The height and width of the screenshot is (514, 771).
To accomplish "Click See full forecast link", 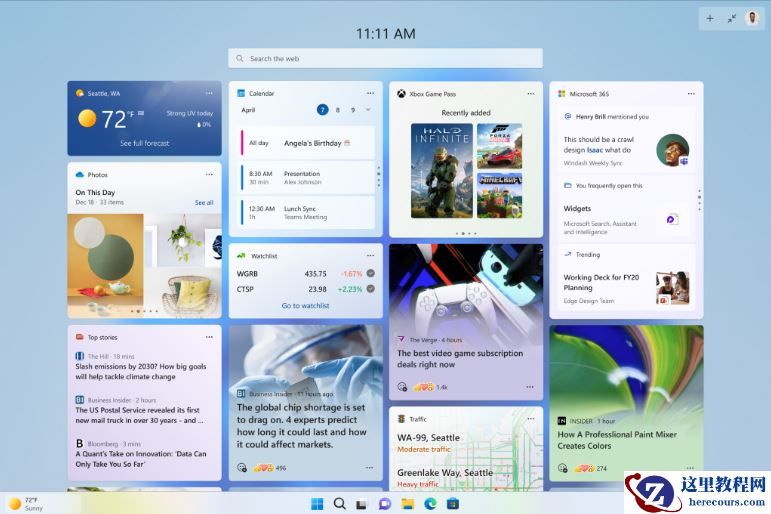I will tap(145, 143).
